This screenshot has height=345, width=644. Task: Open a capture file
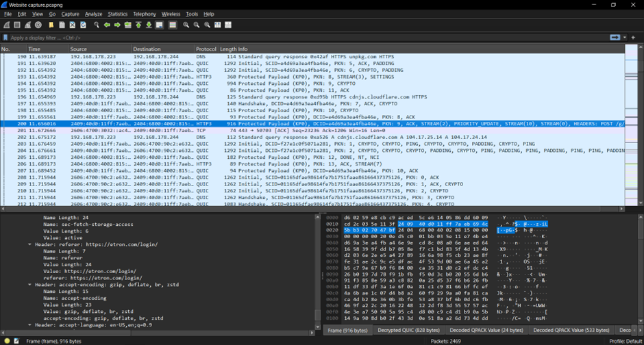51,25
